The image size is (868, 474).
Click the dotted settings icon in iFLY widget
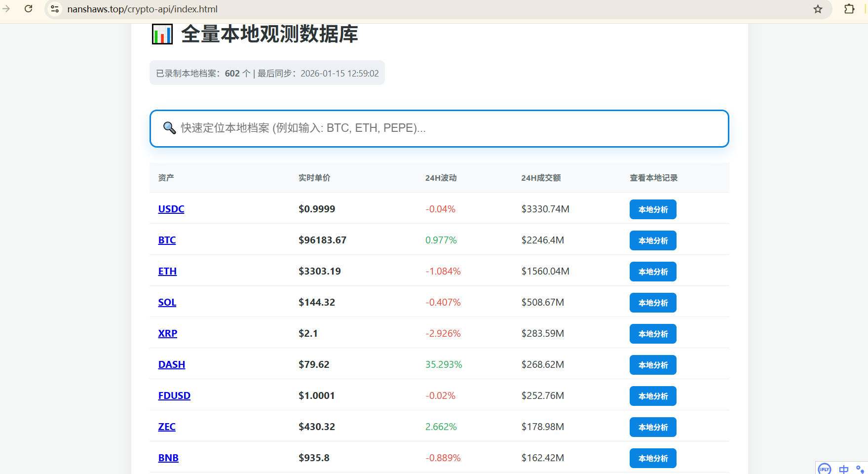(861, 470)
